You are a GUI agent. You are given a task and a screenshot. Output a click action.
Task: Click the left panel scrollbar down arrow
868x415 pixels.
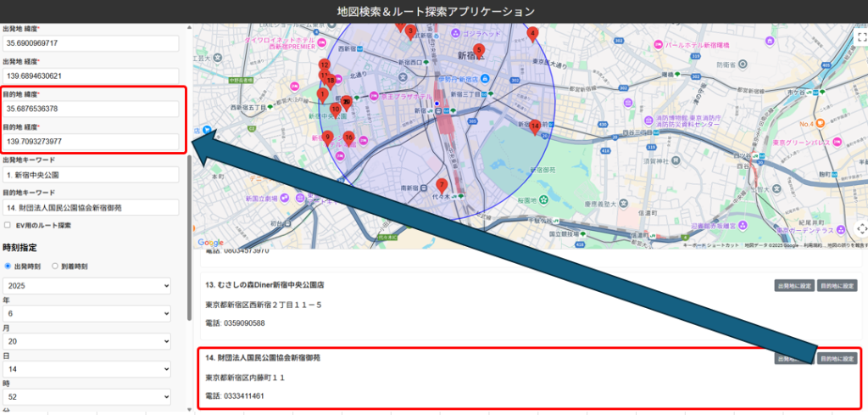(x=189, y=411)
